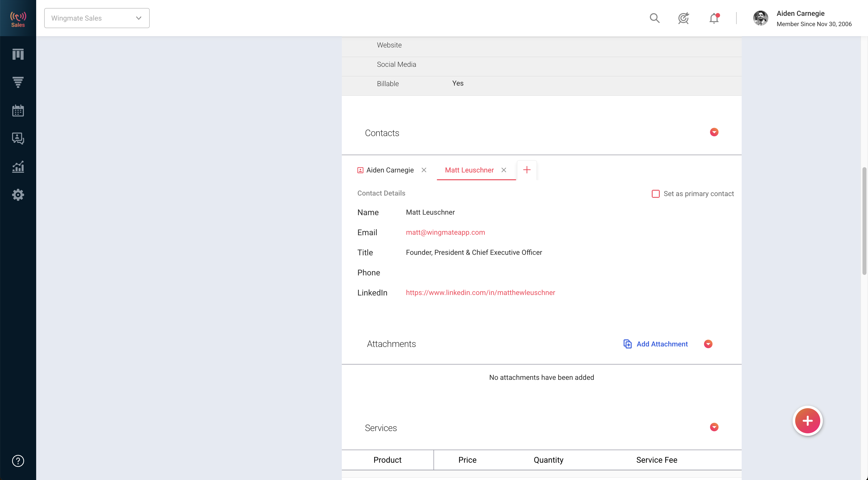Open the contacts chat sidebar icon
This screenshot has height=480, width=868.
(18, 138)
